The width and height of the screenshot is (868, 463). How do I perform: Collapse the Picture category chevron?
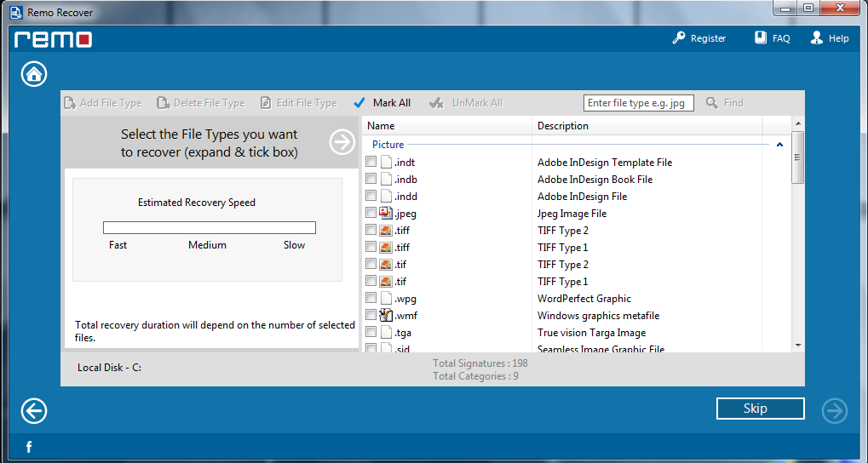click(779, 145)
